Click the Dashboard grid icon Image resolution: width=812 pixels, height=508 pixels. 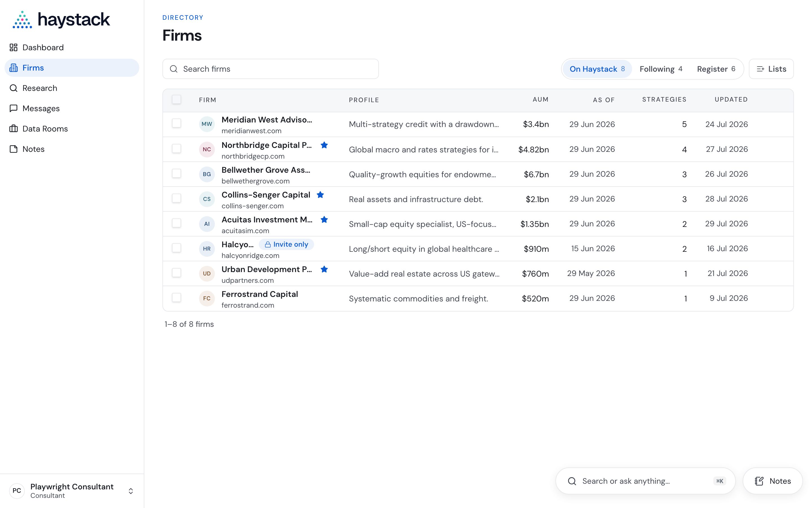click(14, 47)
